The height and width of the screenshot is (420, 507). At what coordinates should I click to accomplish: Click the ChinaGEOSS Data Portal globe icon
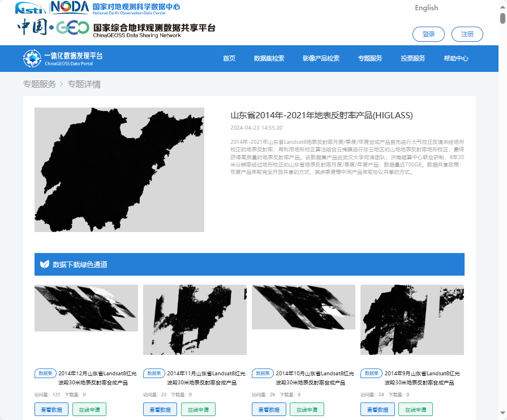32,58
